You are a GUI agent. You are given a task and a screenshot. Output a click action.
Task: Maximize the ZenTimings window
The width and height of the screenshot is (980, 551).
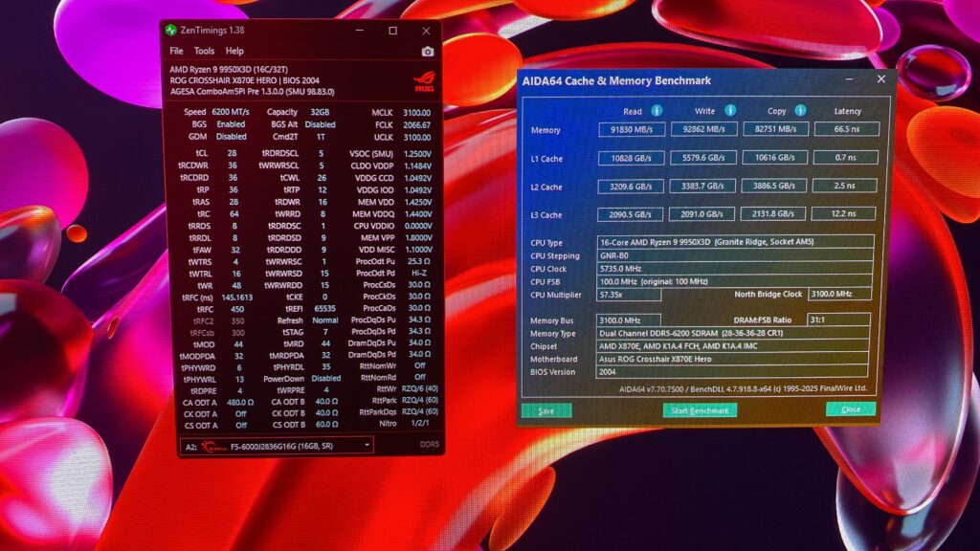[392, 31]
